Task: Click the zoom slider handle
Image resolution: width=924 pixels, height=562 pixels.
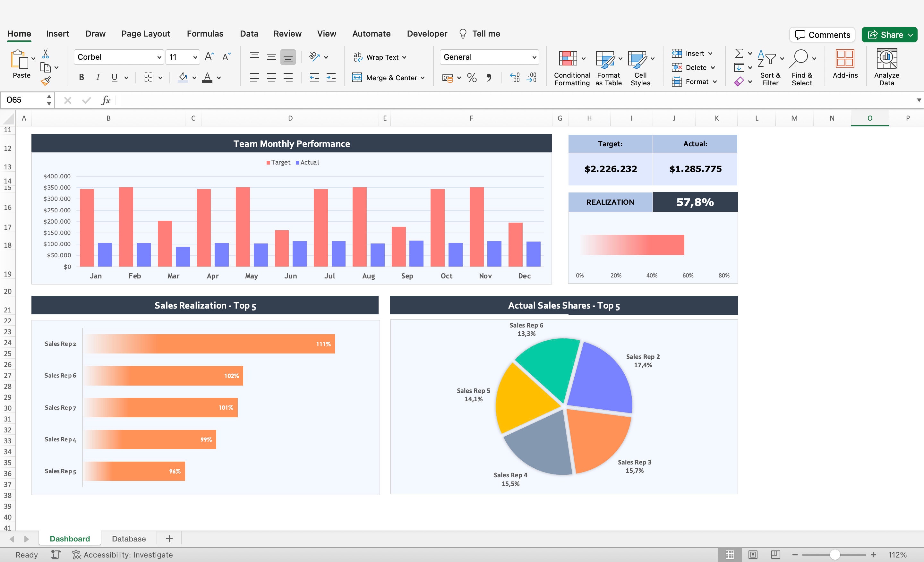Action: [x=835, y=555]
